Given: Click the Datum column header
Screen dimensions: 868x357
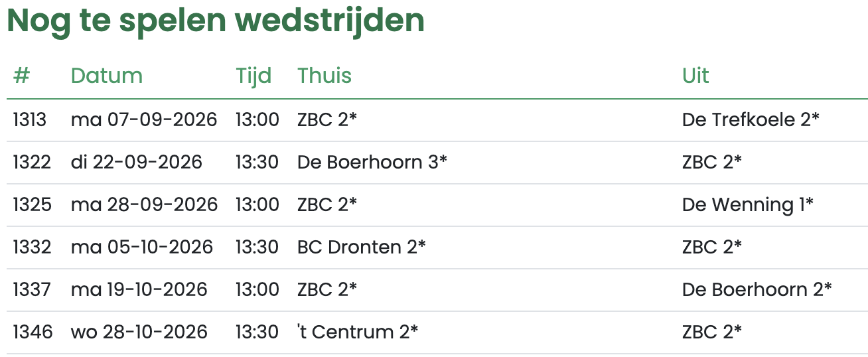Looking at the screenshot, I should click(107, 76).
